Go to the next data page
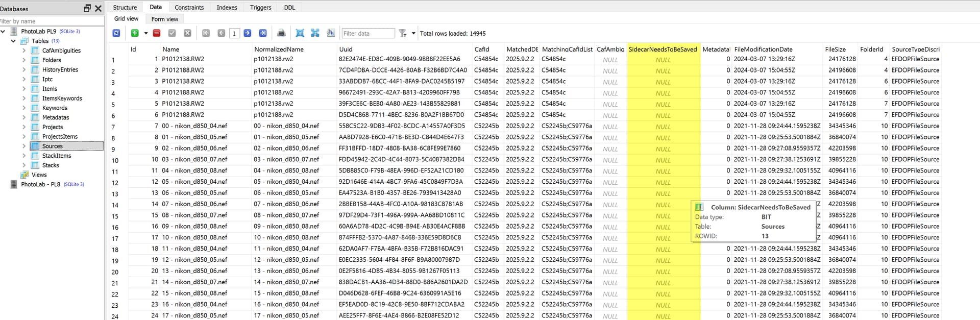 pyautogui.click(x=248, y=33)
